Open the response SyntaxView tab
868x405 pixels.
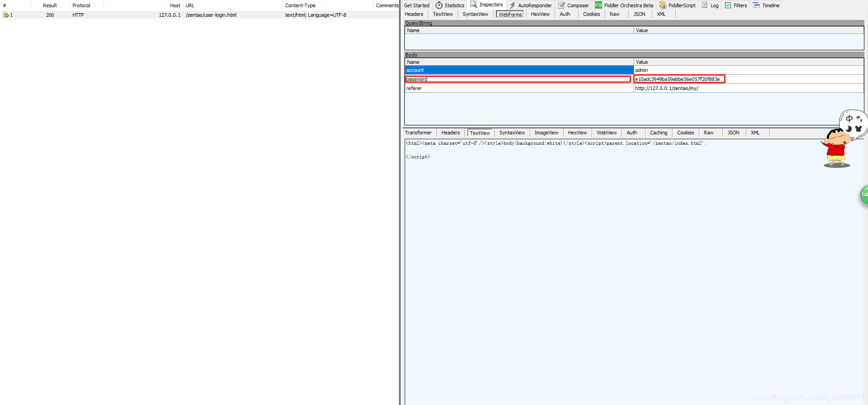pyautogui.click(x=512, y=133)
